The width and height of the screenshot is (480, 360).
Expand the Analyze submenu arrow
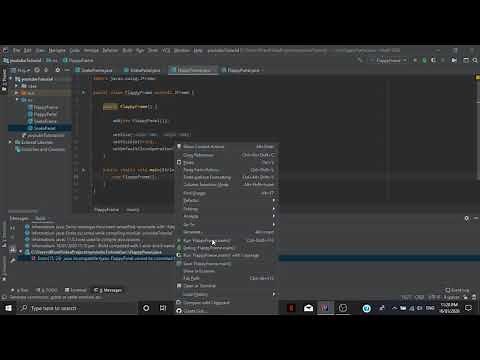[x=274, y=216]
